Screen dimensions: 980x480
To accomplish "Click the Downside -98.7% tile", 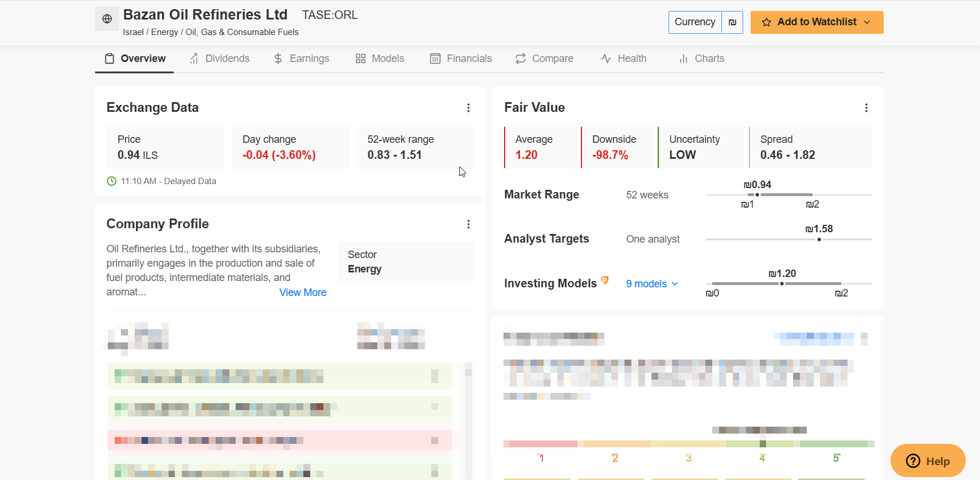I will (618, 147).
